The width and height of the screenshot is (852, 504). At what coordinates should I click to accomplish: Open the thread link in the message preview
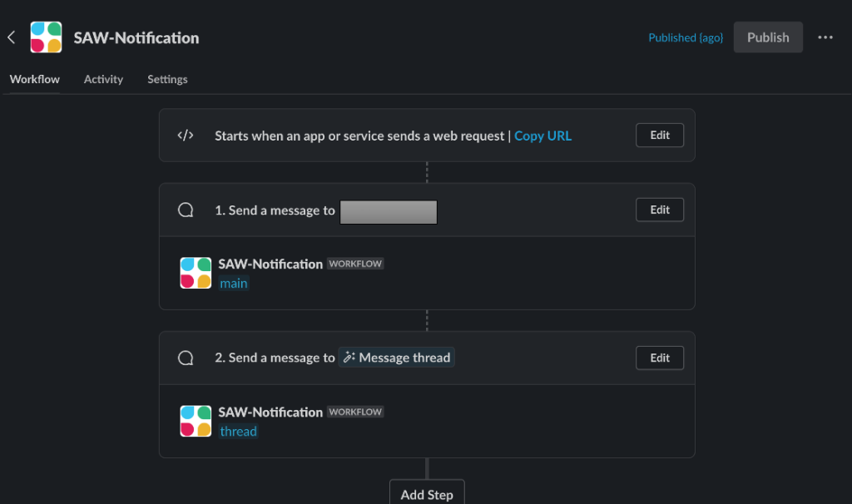coord(238,431)
